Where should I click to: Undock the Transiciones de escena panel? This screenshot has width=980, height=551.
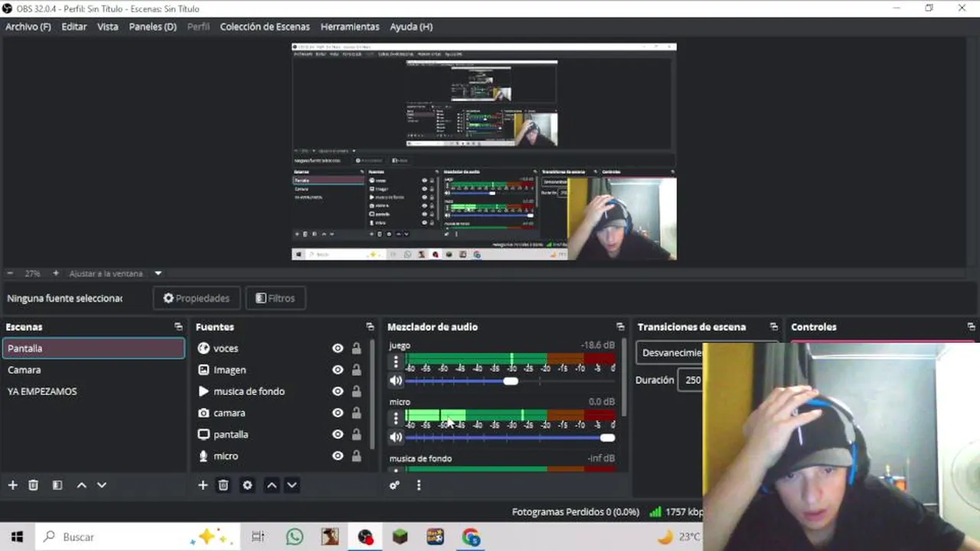[773, 327]
